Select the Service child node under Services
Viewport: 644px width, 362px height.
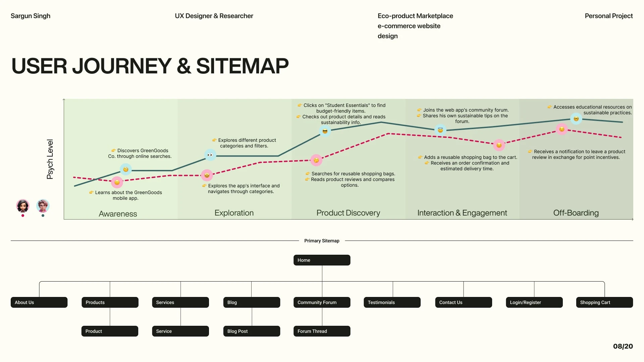tap(180, 331)
